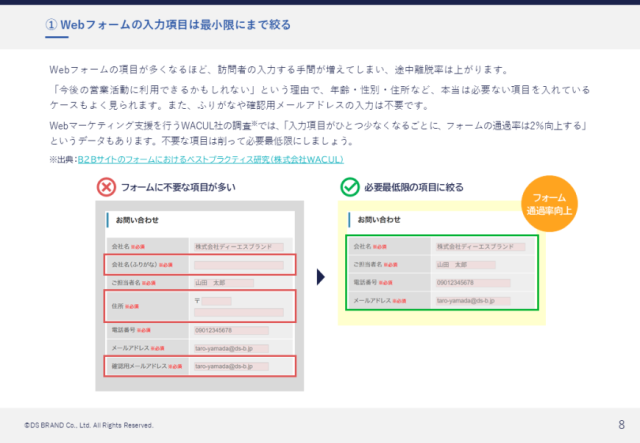This screenshot has width=640, height=443.
Task: Click the 会社名(ふりがな) input field
Action: pos(239,265)
